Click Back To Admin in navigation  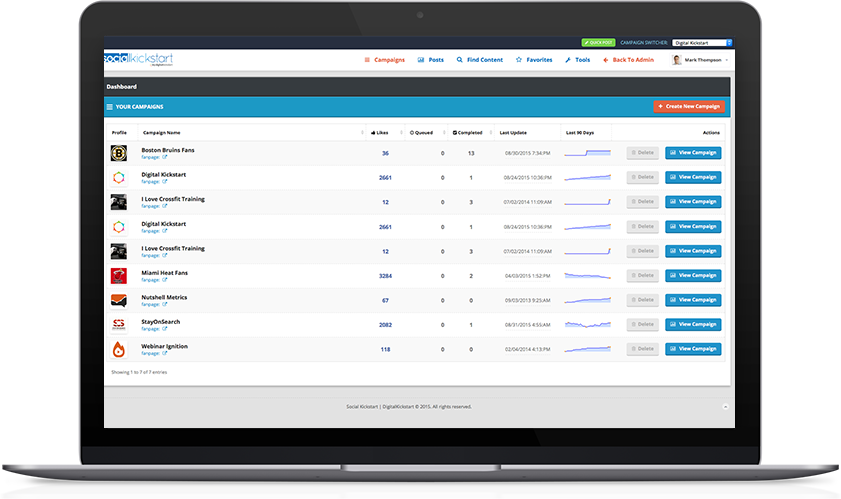(629, 60)
